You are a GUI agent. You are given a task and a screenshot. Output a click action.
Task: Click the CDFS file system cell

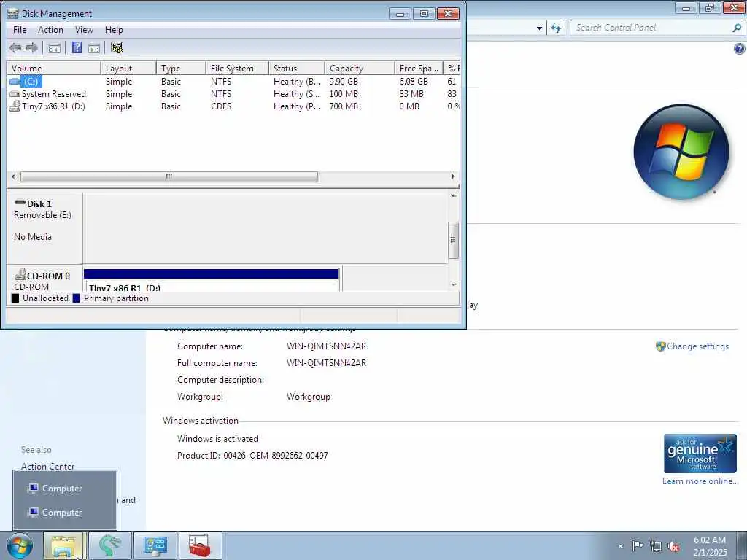click(x=221, y=106)
